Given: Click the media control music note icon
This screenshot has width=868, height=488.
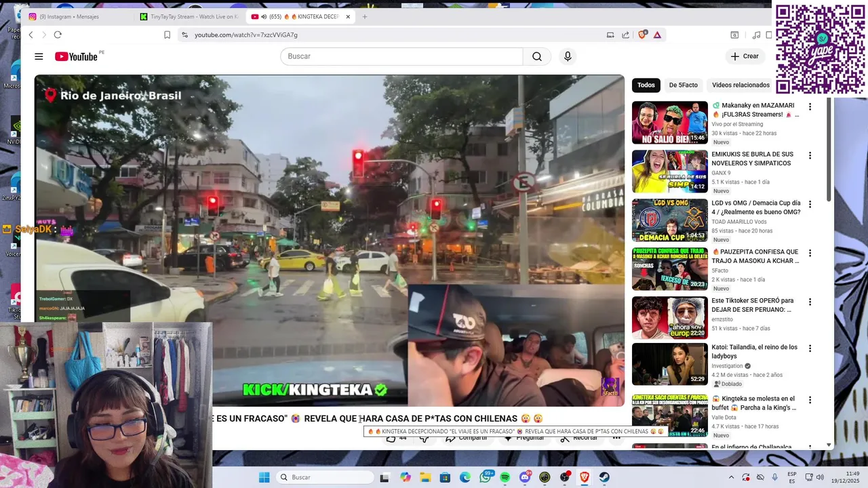Looking at the screenshot, I should point(756,35).
